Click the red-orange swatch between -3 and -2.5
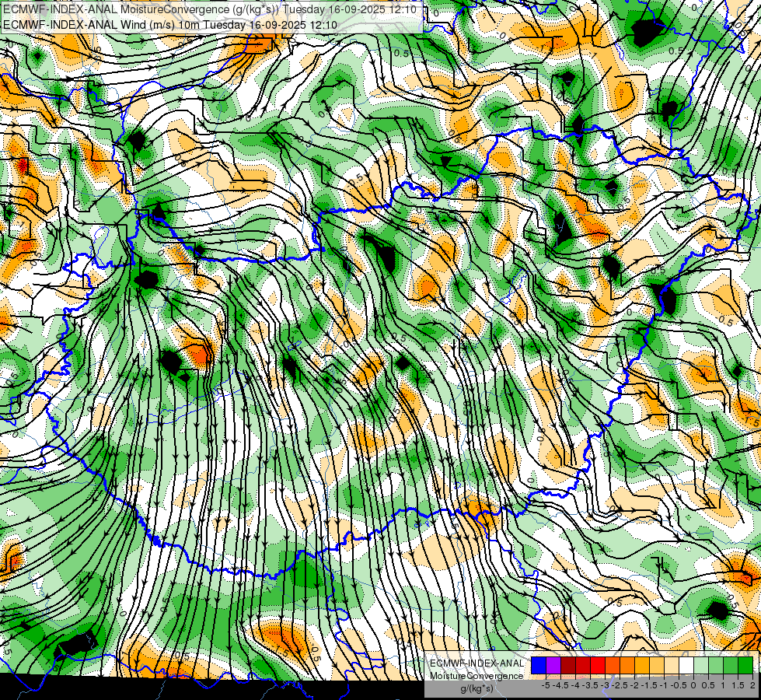 pyautogui.click(x=613, y=666)
